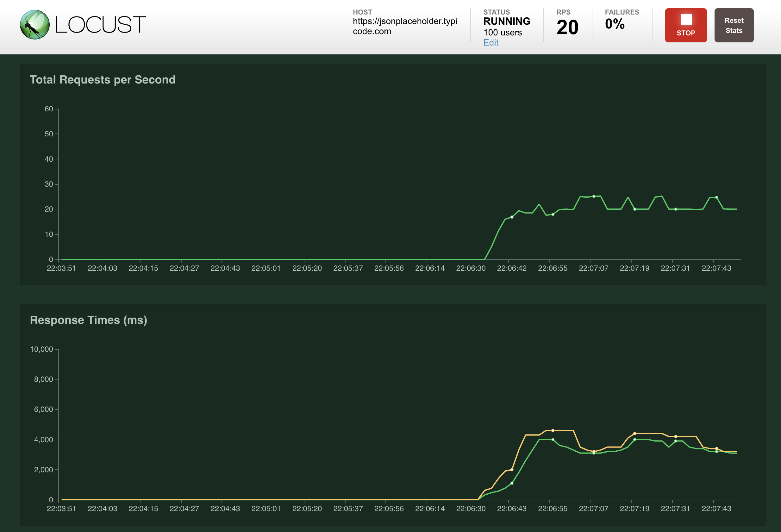
Task: Click the Total Requests per Second title
Action: (103, 80)
